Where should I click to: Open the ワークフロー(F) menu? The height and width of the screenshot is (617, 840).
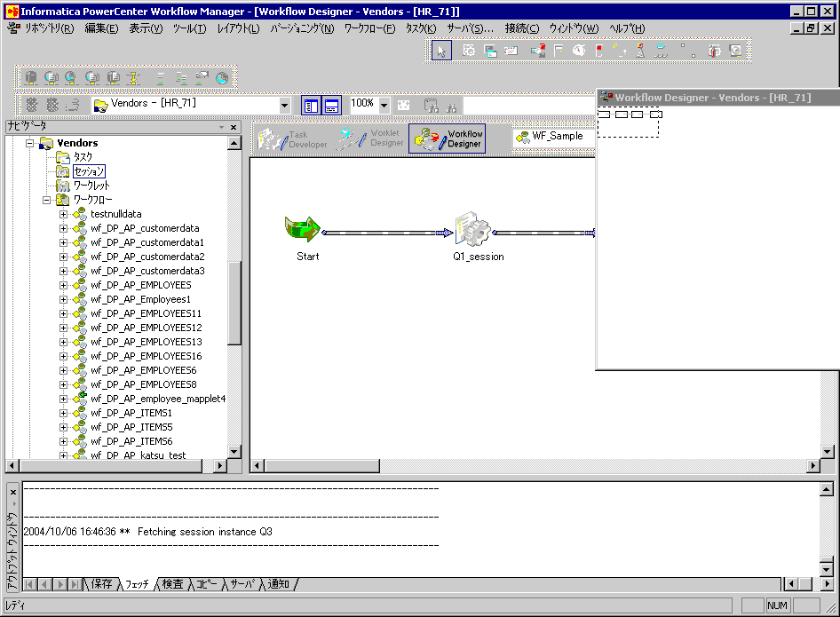click(x=369, y=28)
